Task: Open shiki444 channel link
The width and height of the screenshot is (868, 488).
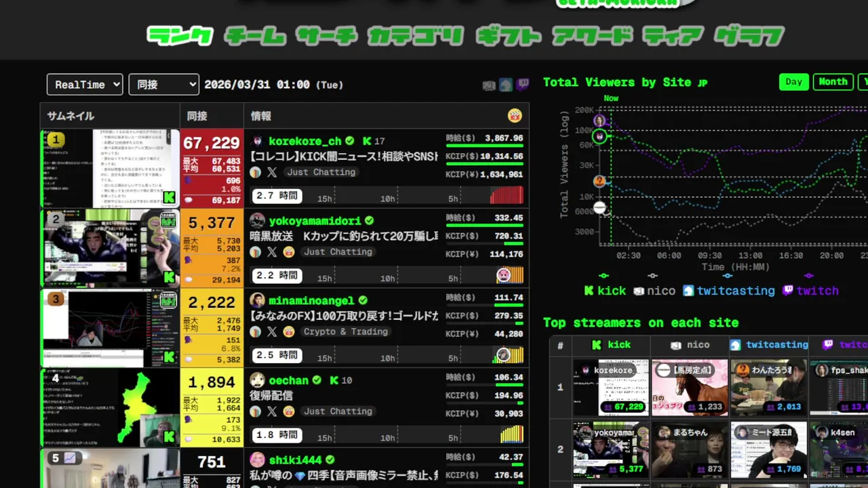Action: pos(295,460)
